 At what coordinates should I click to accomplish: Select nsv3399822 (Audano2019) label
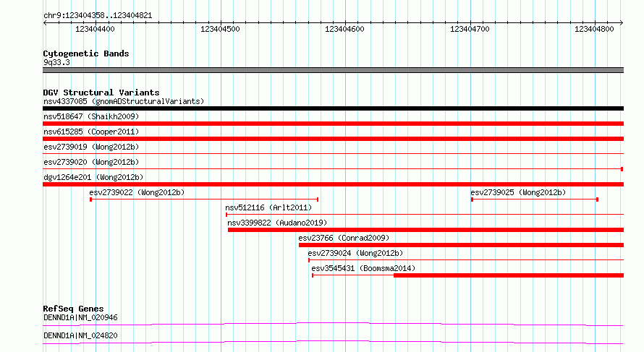click(277, 223)
